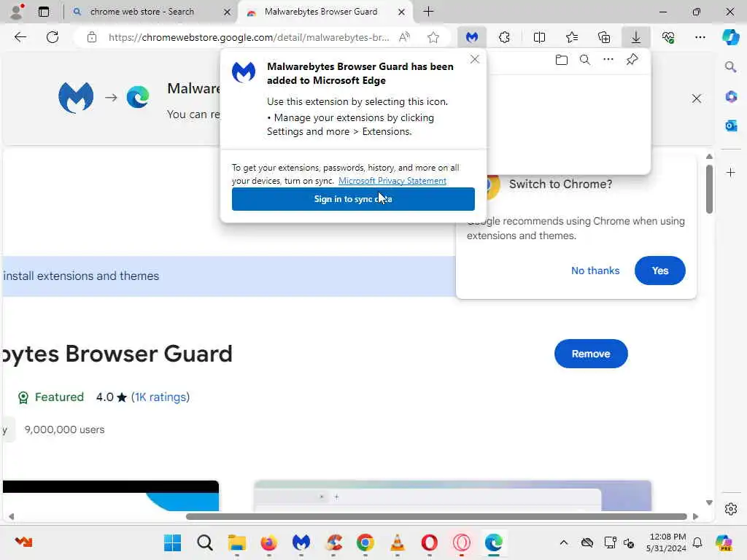Click vertical scrollbar up arrow
Screen dimensions: 747x560
tap(709, 156)
